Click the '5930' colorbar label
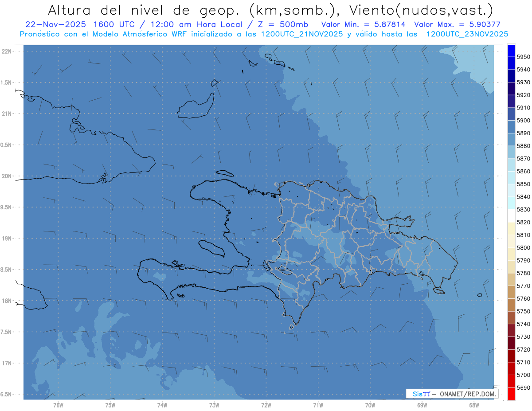Image resolution: width=532 pixels, height=411 pixels. [x=523, y=82]
